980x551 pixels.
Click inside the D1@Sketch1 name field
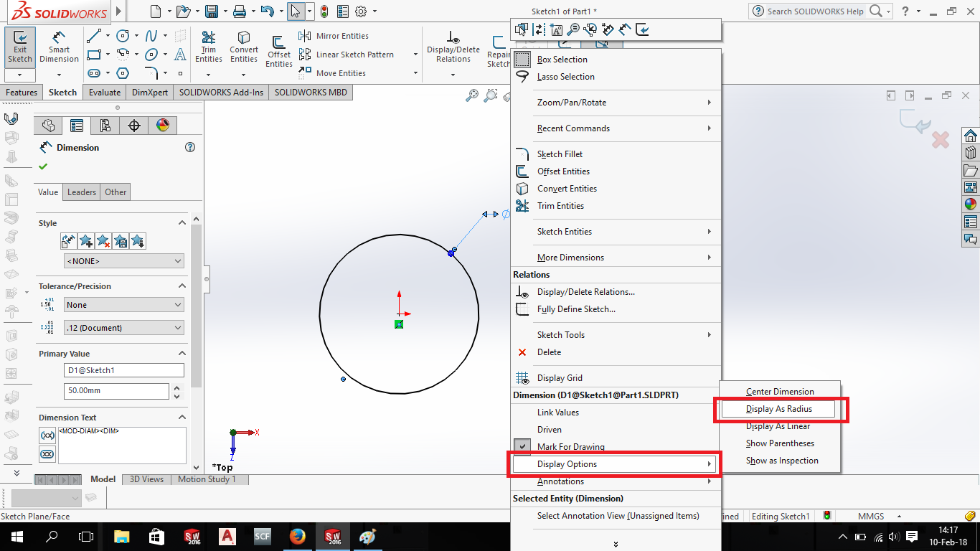[x=123, y=370]
